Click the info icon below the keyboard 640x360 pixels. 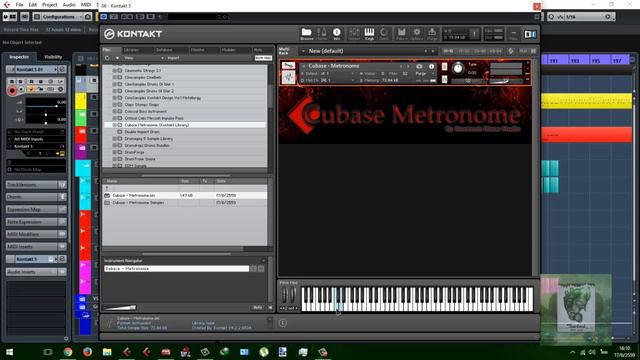coord(283,323)
